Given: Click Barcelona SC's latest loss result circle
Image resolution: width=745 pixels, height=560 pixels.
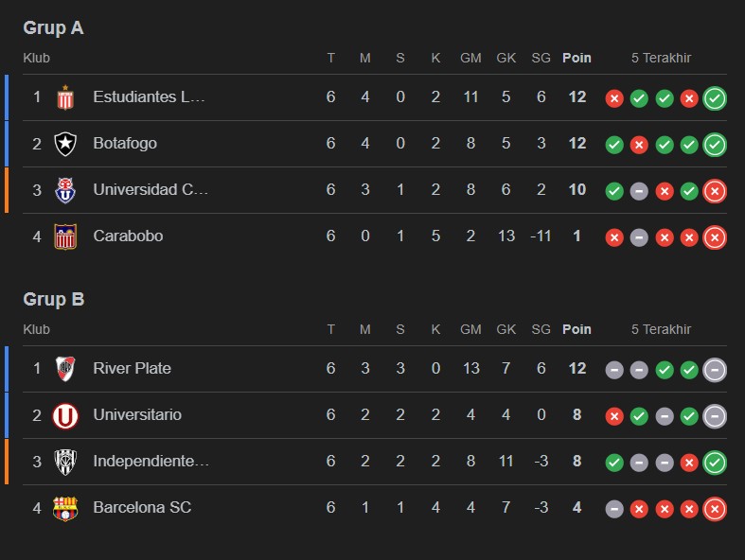Looking at the screenshot, I should click(x=715, y=508).
